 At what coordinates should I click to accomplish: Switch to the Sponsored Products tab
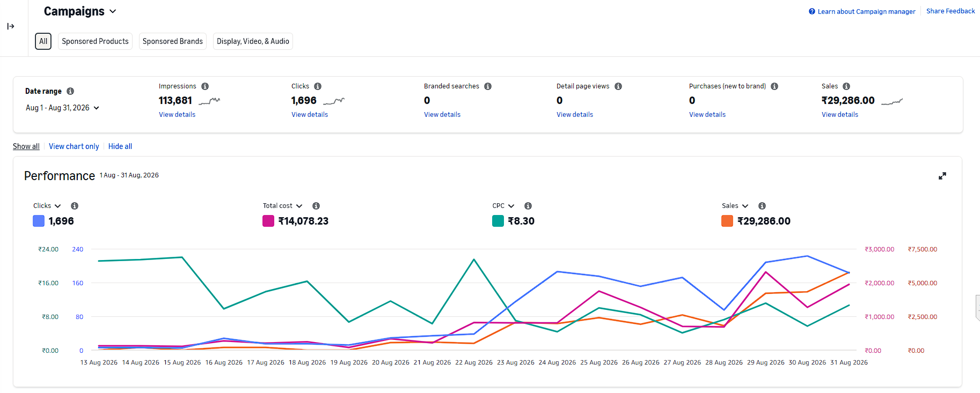[x=95, y=41]
